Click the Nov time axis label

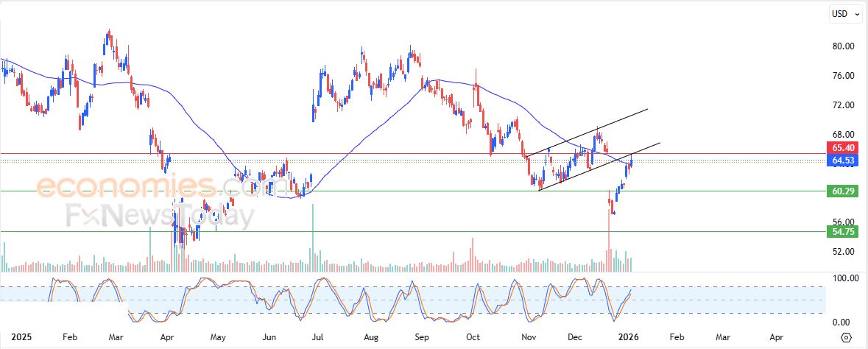click(x=529, y=336)
